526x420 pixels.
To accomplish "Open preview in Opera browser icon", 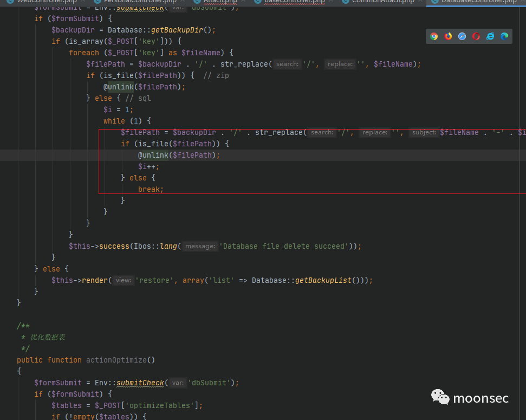I will pyautogui.click(x=476, y=36).
